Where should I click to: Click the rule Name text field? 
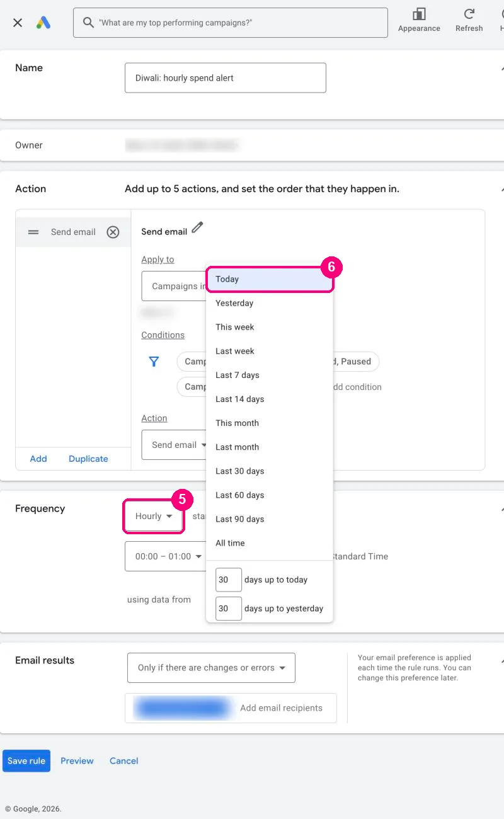(226, 78)
